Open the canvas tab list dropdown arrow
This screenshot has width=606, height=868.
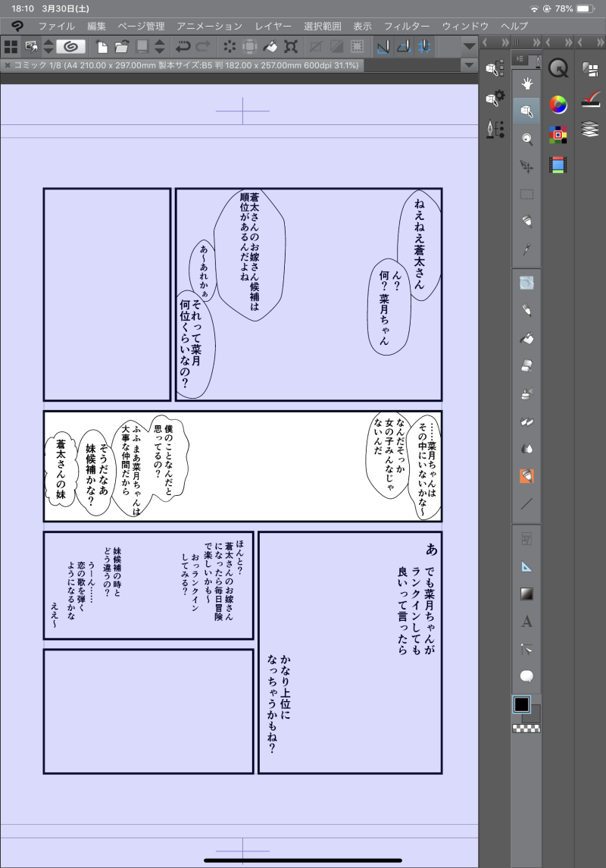[469, 65]
